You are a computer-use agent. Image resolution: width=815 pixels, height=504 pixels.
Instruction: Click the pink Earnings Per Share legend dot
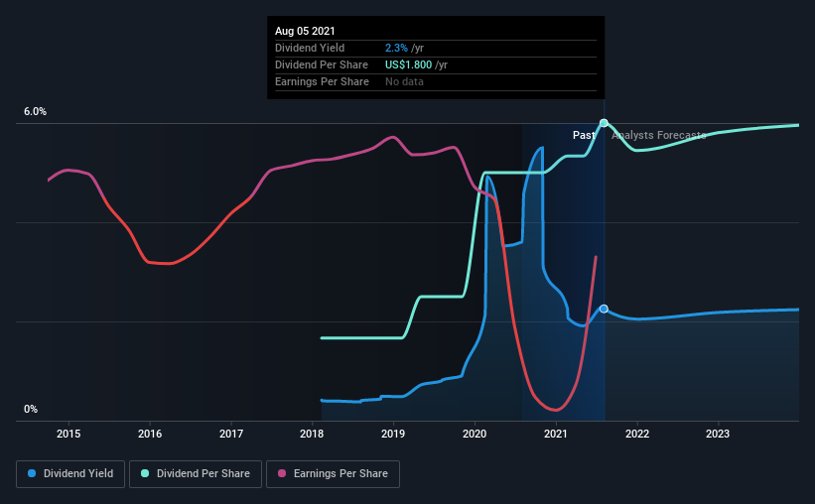282,473
